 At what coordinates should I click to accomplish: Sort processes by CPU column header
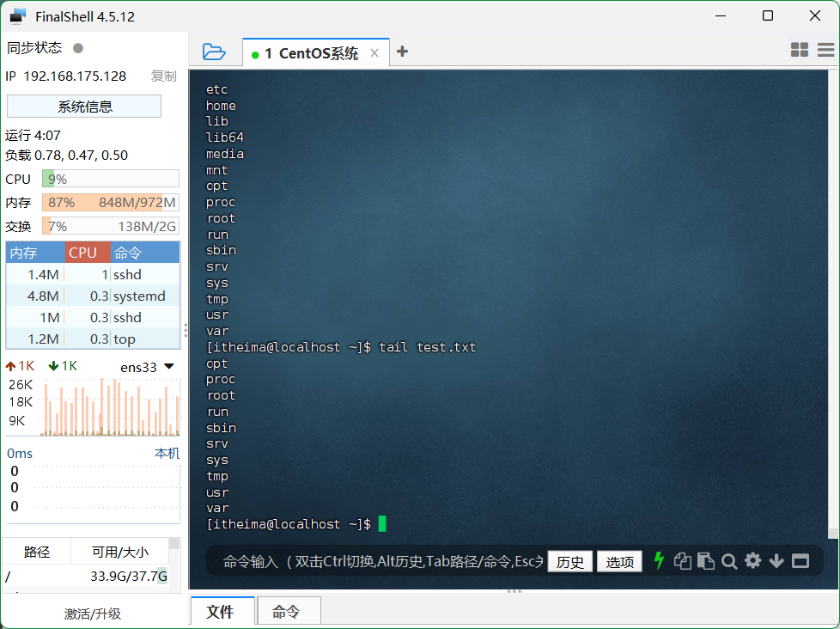point(88,253)
